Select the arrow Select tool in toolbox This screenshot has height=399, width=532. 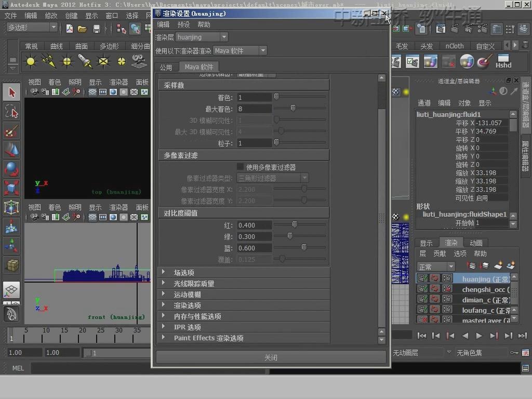[x=11, y=92]
